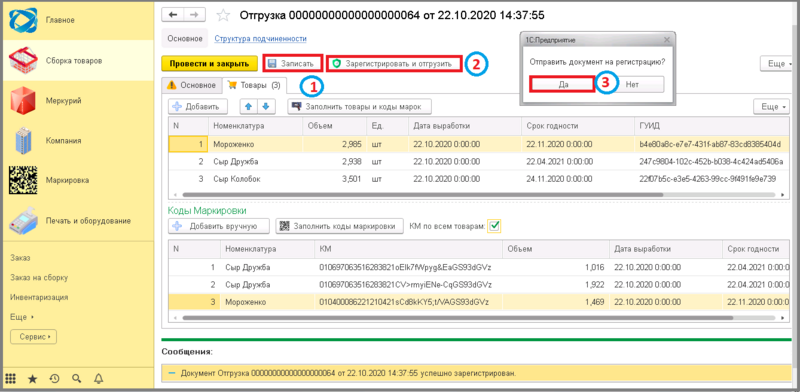Open Заказ на сборку link

pyautogui.click(x=39, y=278)
